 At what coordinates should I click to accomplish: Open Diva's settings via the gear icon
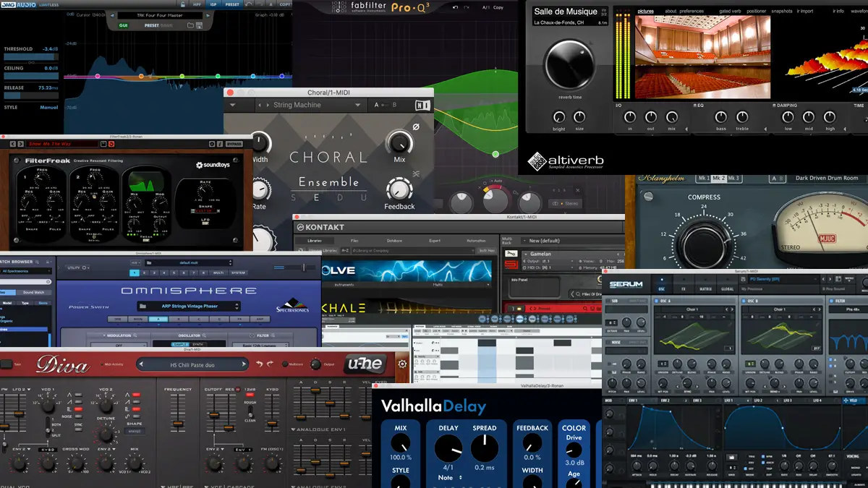402,364
